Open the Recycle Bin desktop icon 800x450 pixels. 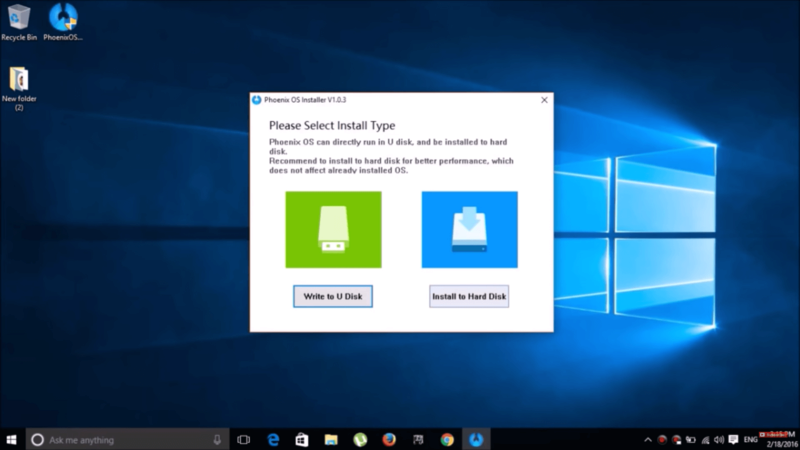[x=19, y=22]
